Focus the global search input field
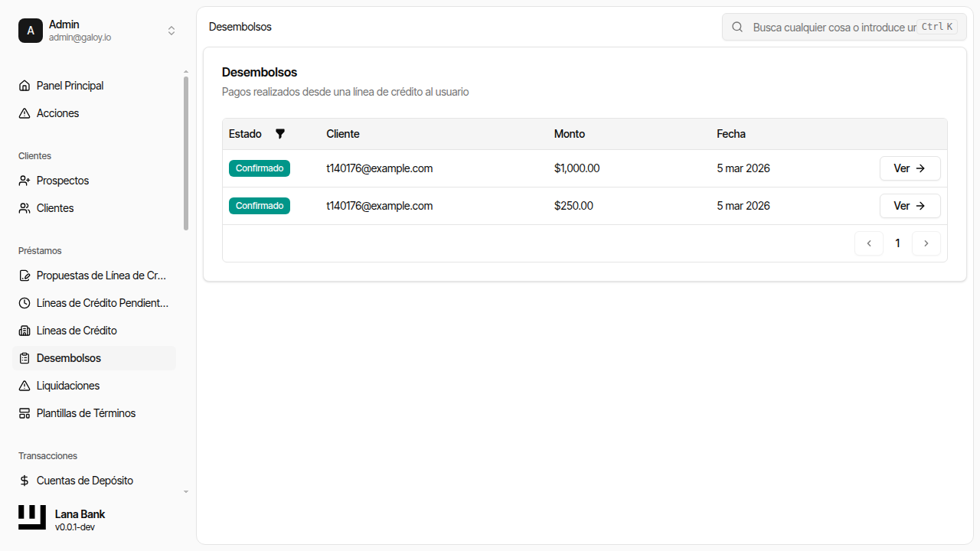Image resolution: width=980 pixels, height=551 pixels. [x=833, y=27]
